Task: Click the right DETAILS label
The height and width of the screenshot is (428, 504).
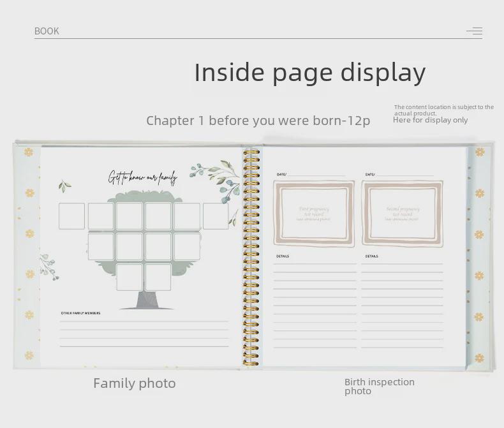Action: [371, 256]
